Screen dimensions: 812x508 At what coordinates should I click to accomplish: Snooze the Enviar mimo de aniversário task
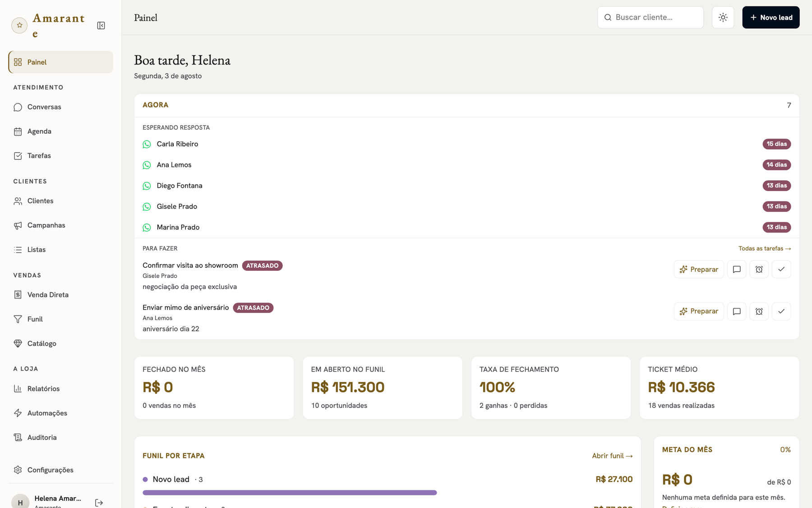pos(759,312)
